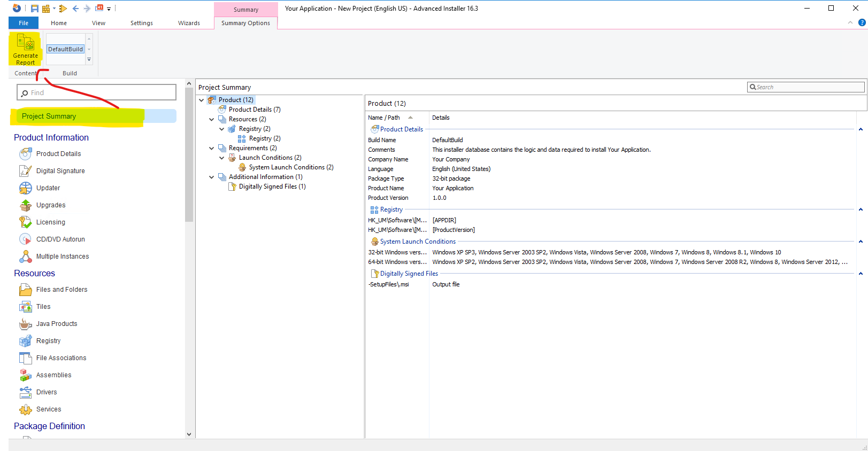Image resolution: width=868 pixels, height=451 pixels.
Task: Open the File menu tab
Action: point(24,23)
